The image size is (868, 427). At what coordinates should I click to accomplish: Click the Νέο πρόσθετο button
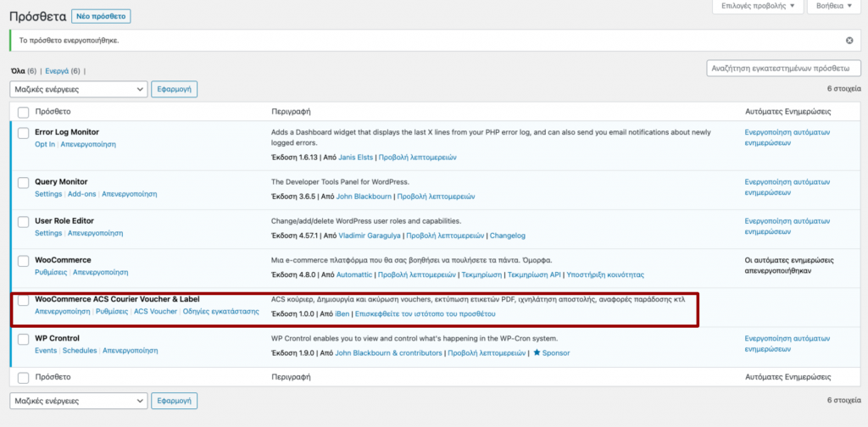click(101, 17)
